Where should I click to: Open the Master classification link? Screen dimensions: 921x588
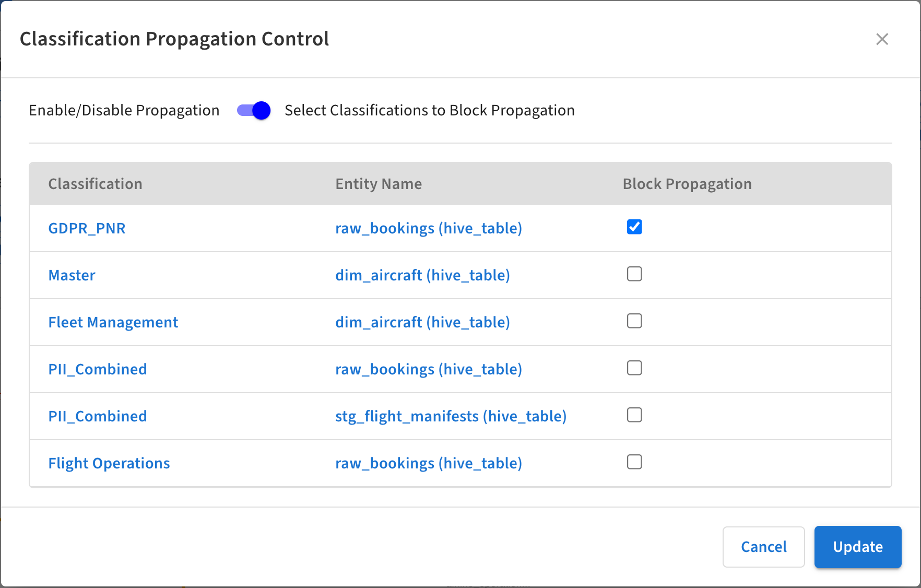72,276
